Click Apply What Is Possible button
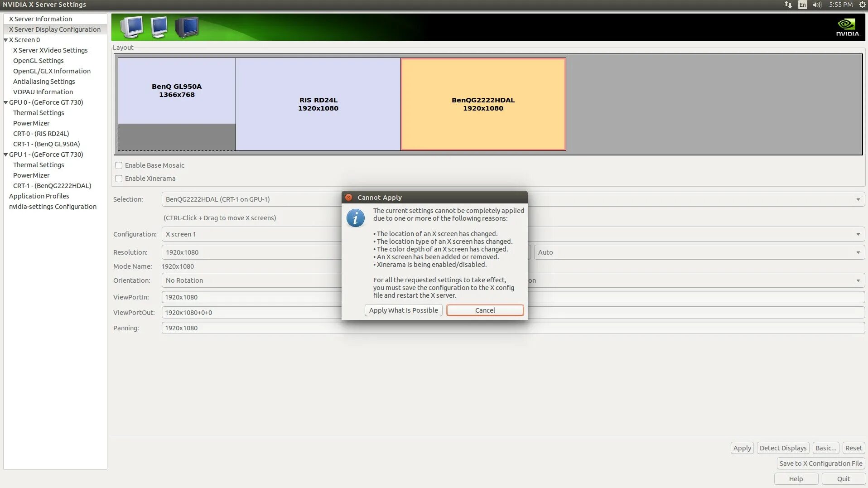The image size is (868, 488). point(403,310)
